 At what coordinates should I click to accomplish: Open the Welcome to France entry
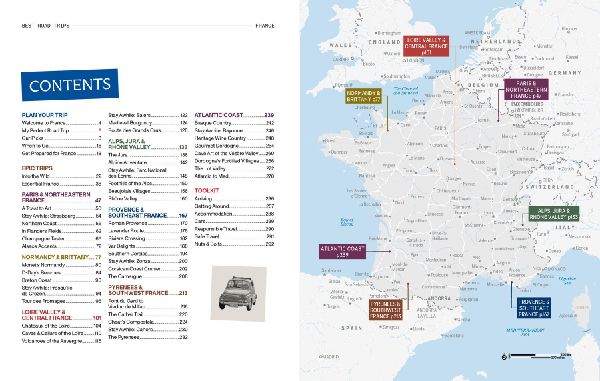click(62, 123)
